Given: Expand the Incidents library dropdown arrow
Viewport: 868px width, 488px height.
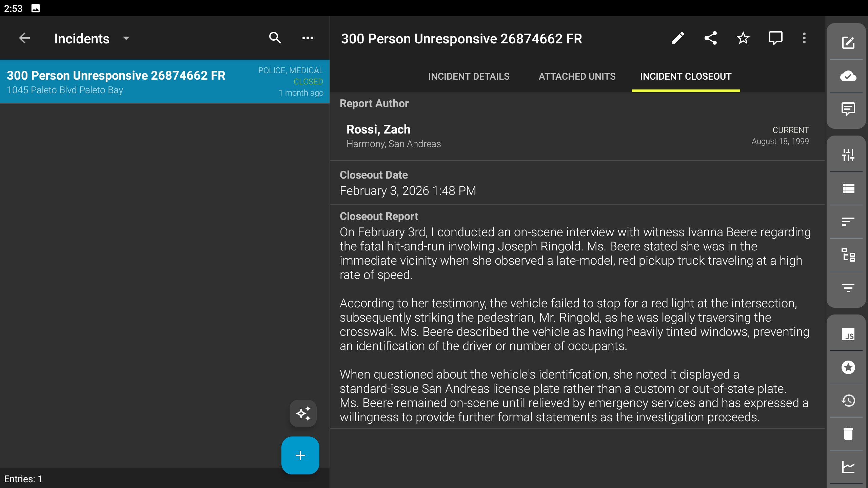Looking at the screenshot, I should [x=126, y=38].
